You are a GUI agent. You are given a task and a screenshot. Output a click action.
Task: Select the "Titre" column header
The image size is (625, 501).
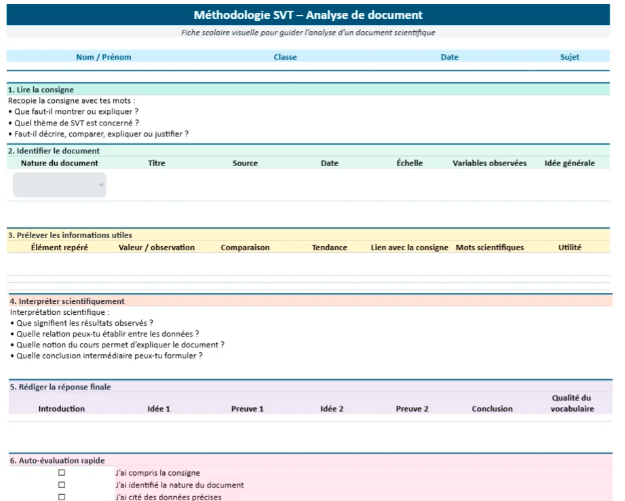point(157,163)
